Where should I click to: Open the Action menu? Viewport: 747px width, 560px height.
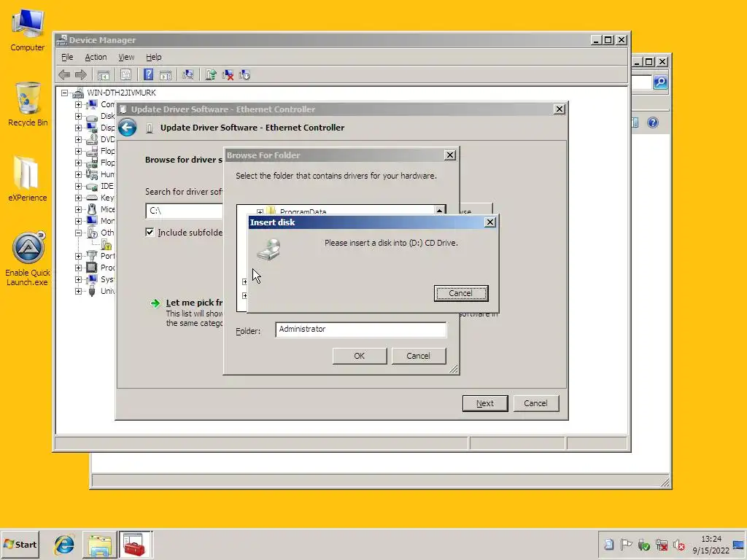[96, 57]
